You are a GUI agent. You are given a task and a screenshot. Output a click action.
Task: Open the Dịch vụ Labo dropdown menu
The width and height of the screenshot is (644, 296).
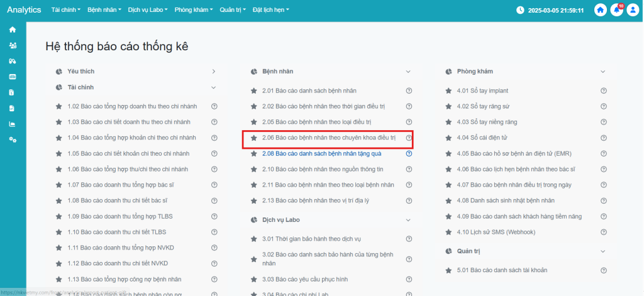[x=148, y=10]
